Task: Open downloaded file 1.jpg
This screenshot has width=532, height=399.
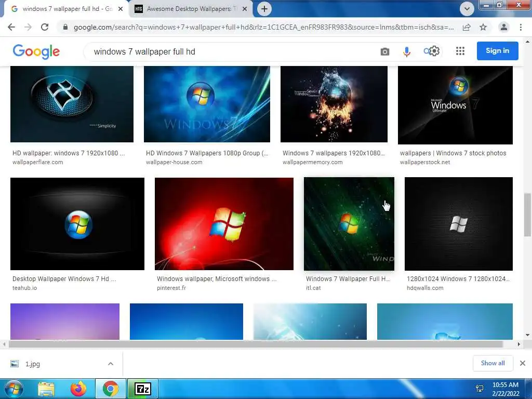Action: (x=33, y=364)
